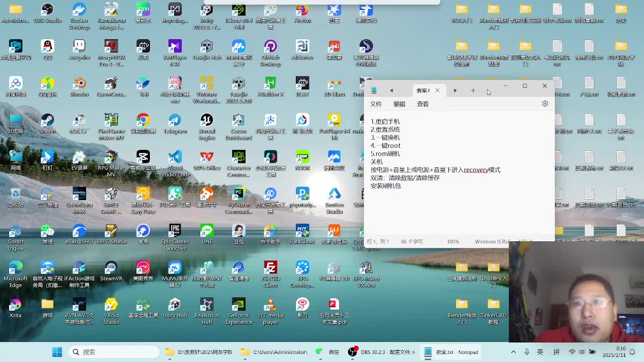This screenshot has width=644, height=362.
Task: Select the HBuilder X icon
Action: coord(270,87)
